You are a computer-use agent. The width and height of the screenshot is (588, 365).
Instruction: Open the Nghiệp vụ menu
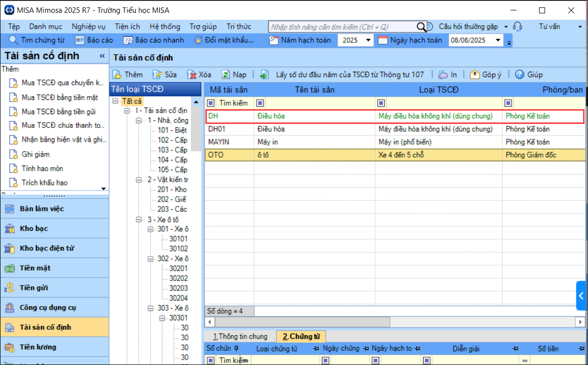point(88,27)
